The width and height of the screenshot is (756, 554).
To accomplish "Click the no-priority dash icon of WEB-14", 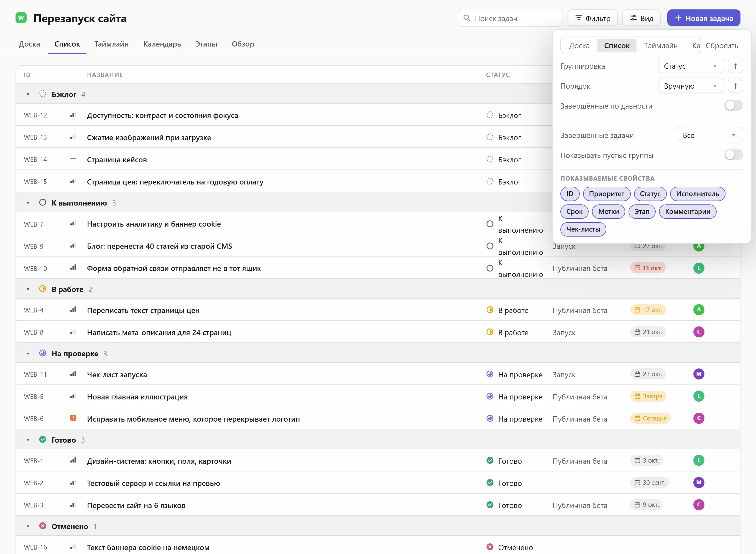I will (73, 159).
